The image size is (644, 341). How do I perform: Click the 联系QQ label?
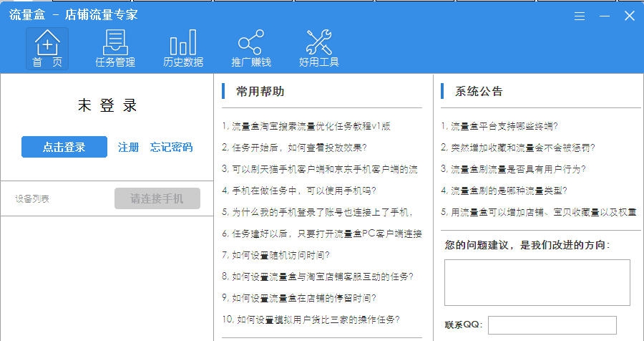464,325
